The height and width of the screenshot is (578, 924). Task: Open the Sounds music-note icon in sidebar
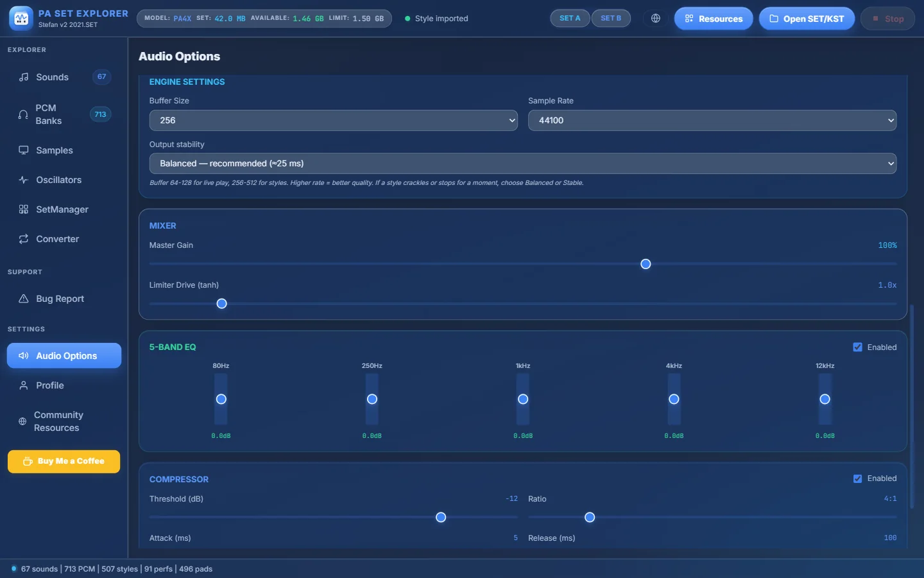point(24,77)
